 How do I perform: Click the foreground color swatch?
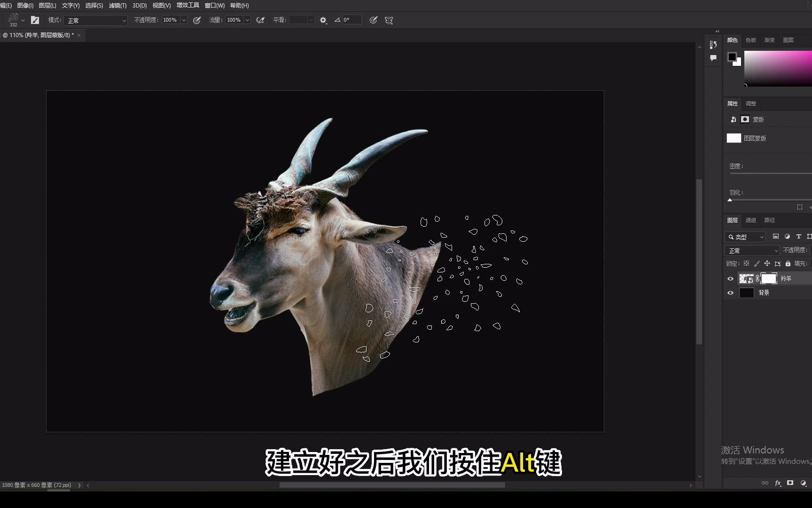[x=732, y=57]
